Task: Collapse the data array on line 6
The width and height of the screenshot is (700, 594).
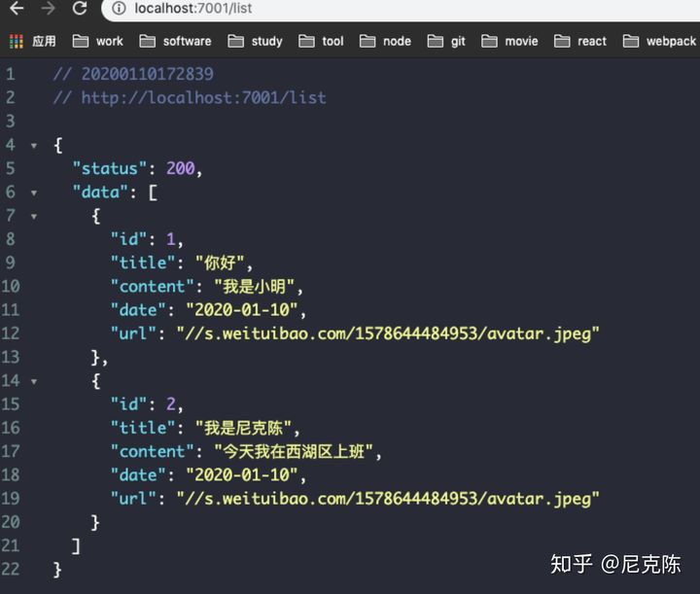Action: click(x=34, y=193)
